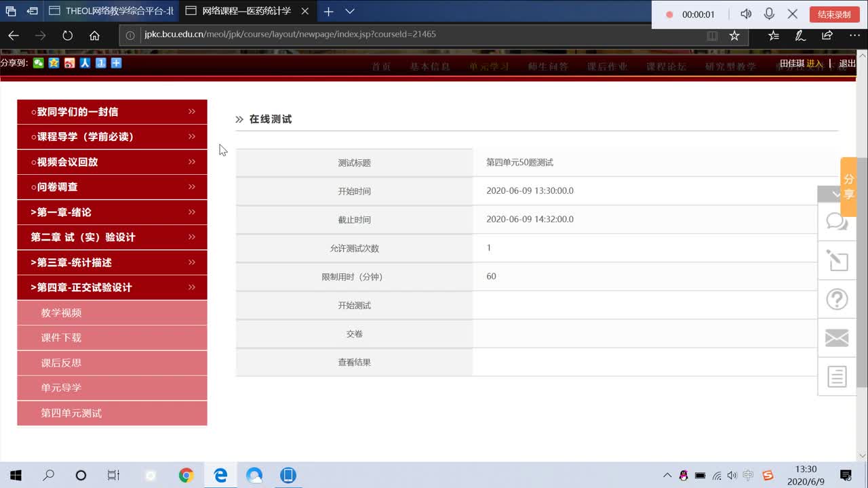Image resolution: width=868 pixels, height=488 pixels.
Task: Open 单元导学 submenu item
Action: (112, 388)
